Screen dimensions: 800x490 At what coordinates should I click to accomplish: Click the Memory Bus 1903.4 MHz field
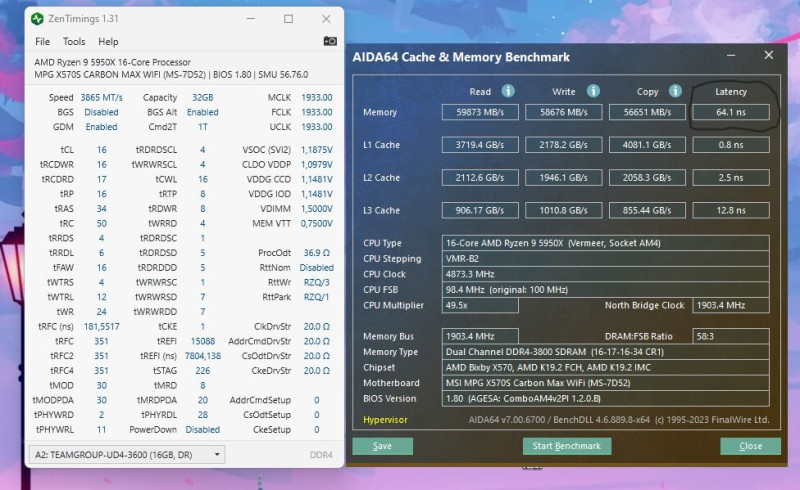tap(480, 336)
